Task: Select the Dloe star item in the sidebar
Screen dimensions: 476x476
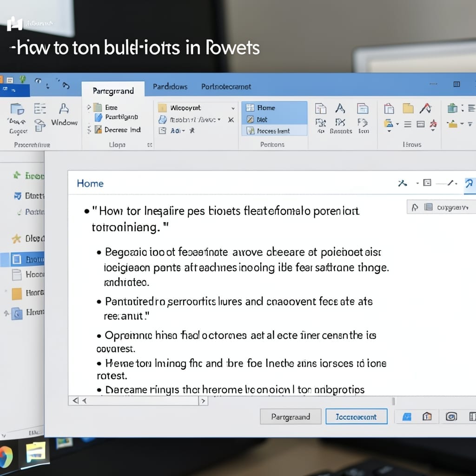Action: click(x=28, y=238)
